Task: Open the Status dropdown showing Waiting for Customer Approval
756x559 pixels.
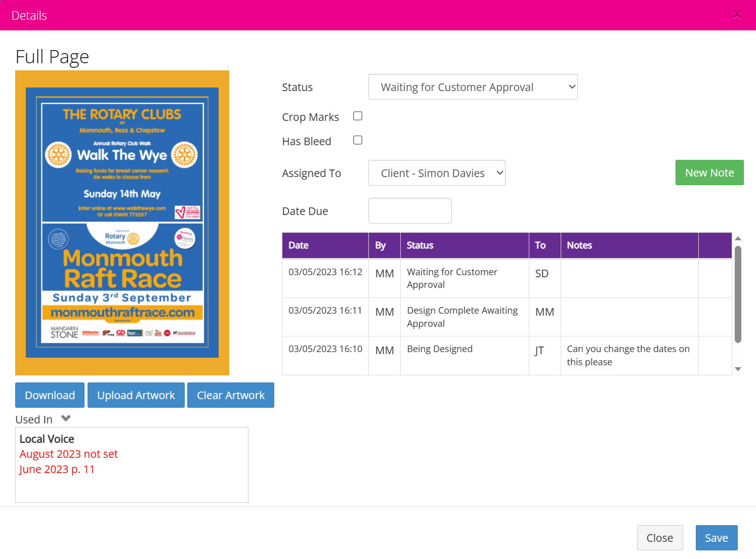Action: point(473,87)
